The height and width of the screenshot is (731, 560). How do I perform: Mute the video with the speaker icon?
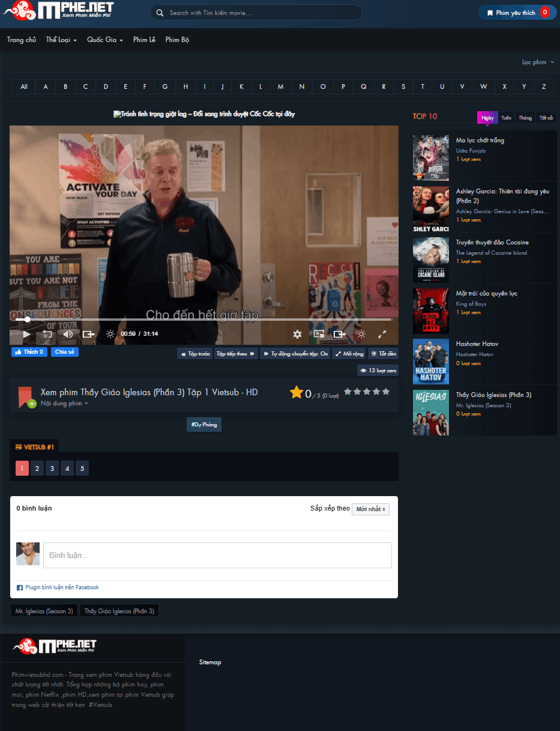[x=68, y=334]
